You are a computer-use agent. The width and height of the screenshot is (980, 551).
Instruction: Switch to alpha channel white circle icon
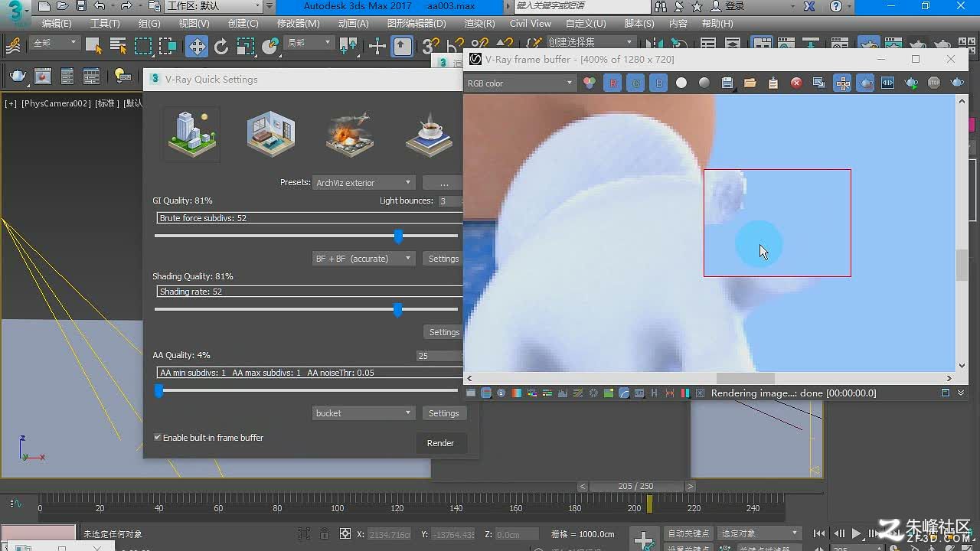(x=681, y=83)
